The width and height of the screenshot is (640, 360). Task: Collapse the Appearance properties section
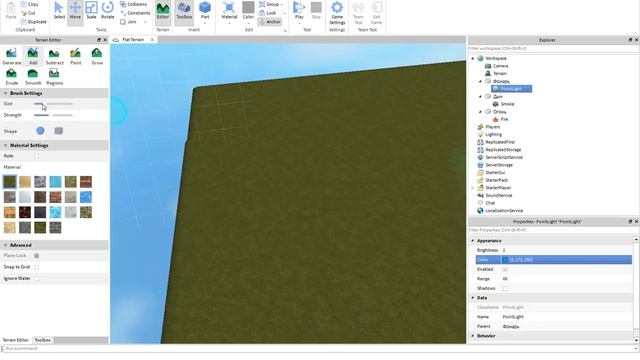(x=473, y=241)
